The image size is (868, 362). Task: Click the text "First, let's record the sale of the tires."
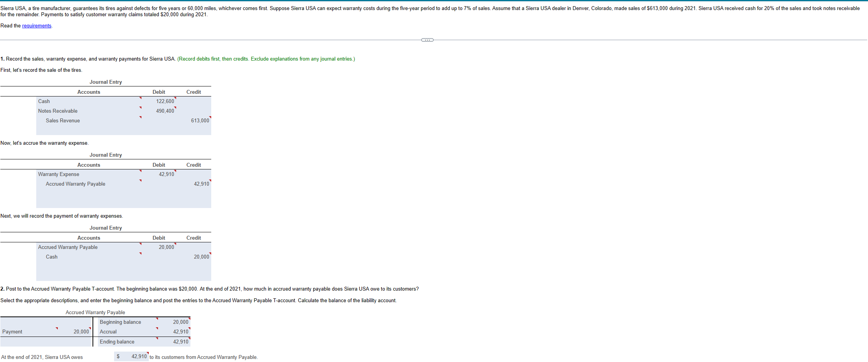(x=41, y=70)
